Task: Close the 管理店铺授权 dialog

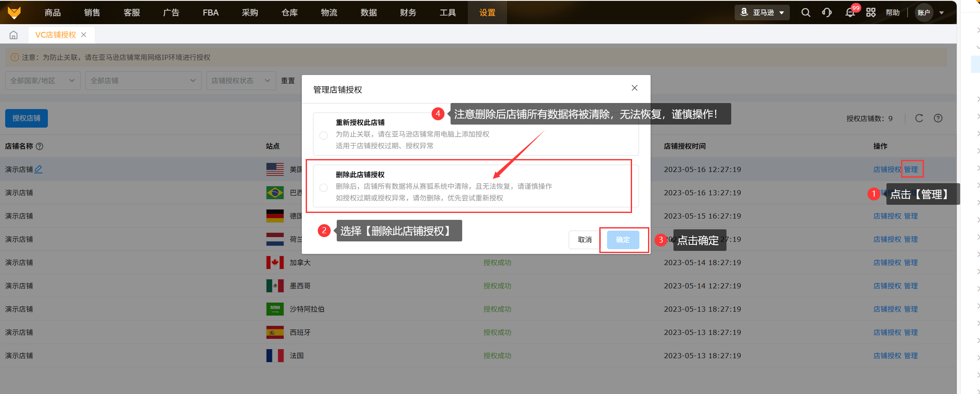Action: [x=635, y=88]
